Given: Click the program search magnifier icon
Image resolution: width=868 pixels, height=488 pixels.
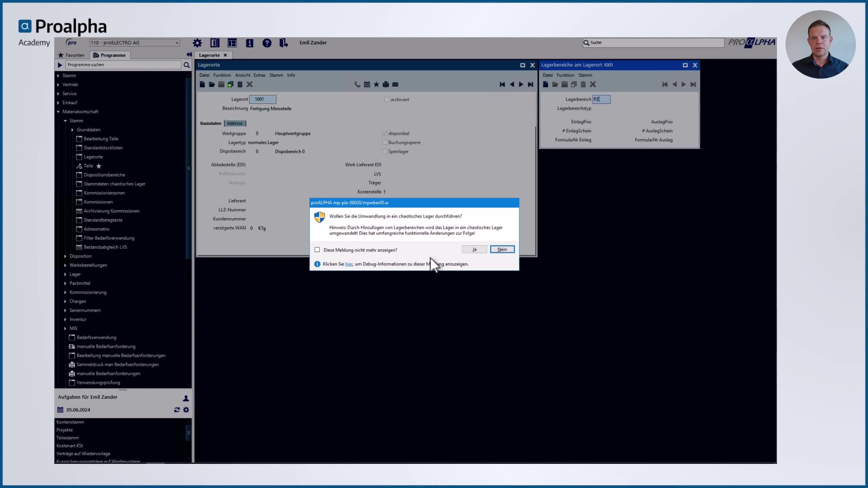Looking at the screenshot, I should tap(186, 65).
